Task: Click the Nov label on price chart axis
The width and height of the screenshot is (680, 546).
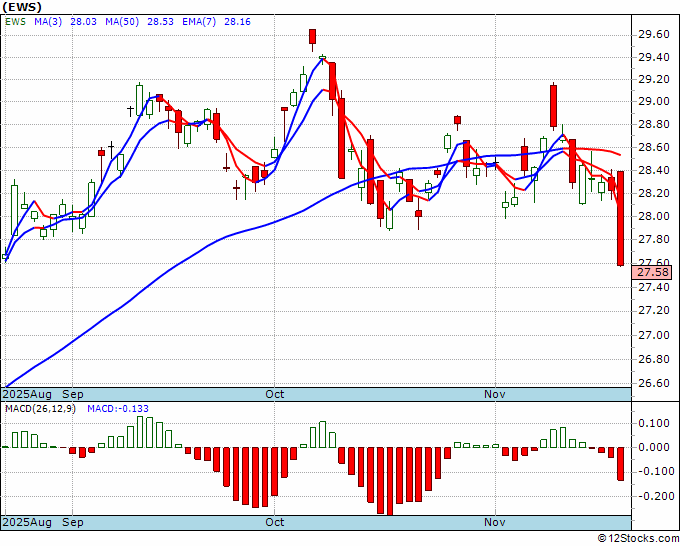Action: click(x=495, y=394)
